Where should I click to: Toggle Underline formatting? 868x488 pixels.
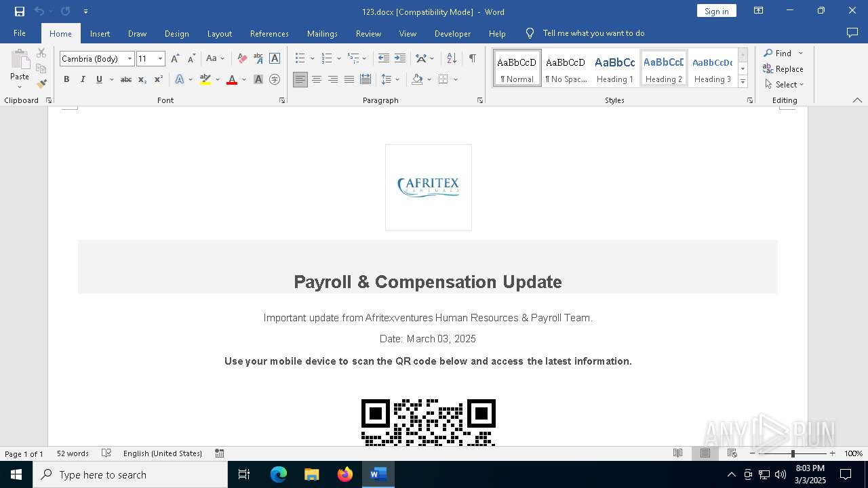pyautogui.click(x=99, y=79)
